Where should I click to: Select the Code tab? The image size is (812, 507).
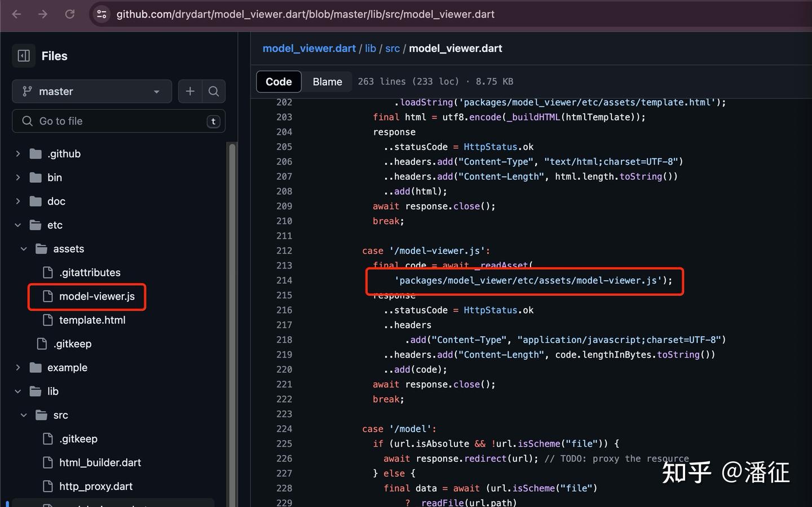(x=279, y=82)
